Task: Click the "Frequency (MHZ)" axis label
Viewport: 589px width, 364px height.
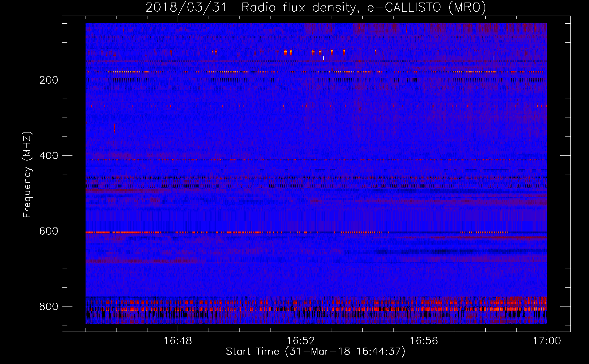Action: 27,175
